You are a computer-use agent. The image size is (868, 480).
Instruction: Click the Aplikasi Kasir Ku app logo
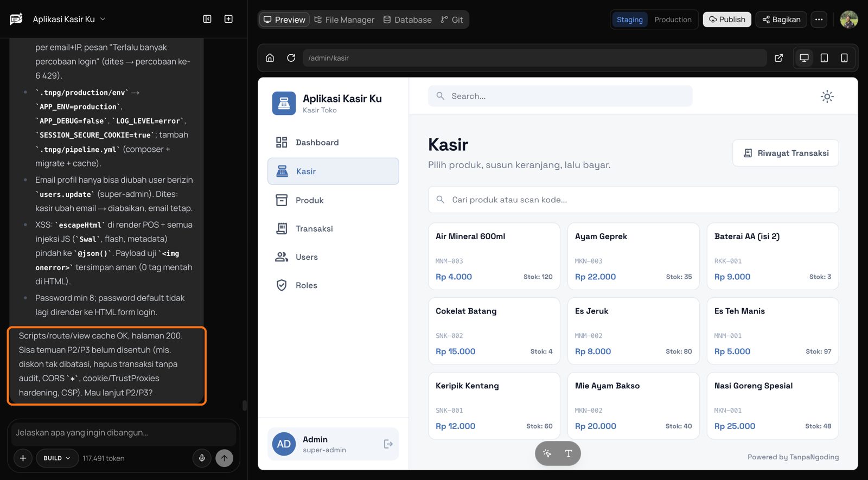(x=284, y=103)
